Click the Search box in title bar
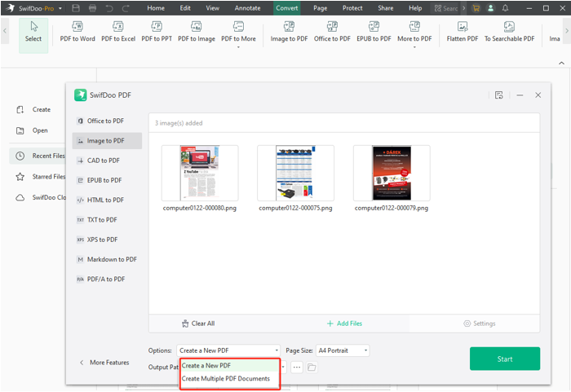 click(x=446, y=8)
